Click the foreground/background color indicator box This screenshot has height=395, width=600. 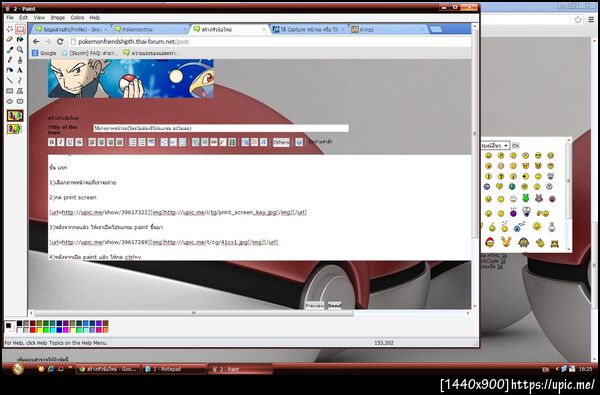coord(10,326)
